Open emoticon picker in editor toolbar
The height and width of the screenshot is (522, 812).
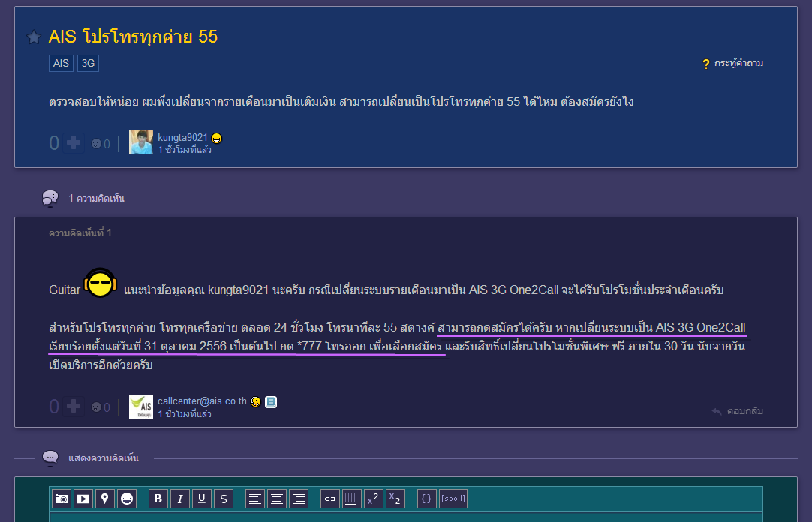(127, 499)
